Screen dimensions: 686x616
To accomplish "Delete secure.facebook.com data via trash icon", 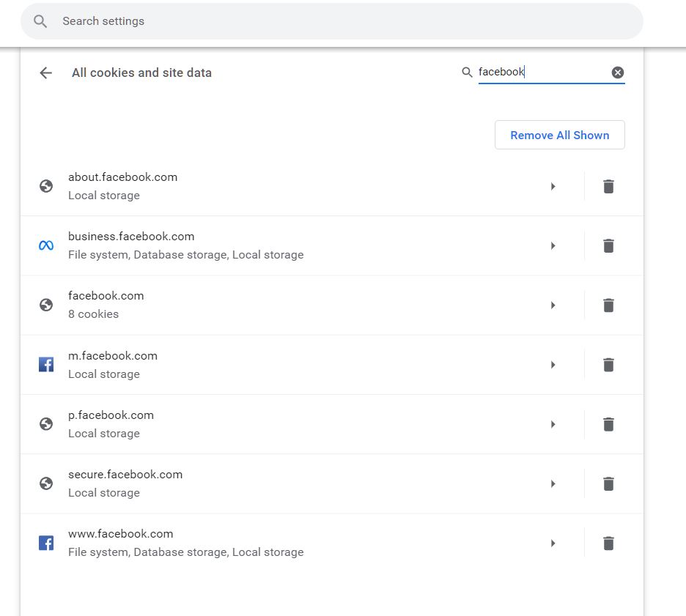I will coord(608,483).
